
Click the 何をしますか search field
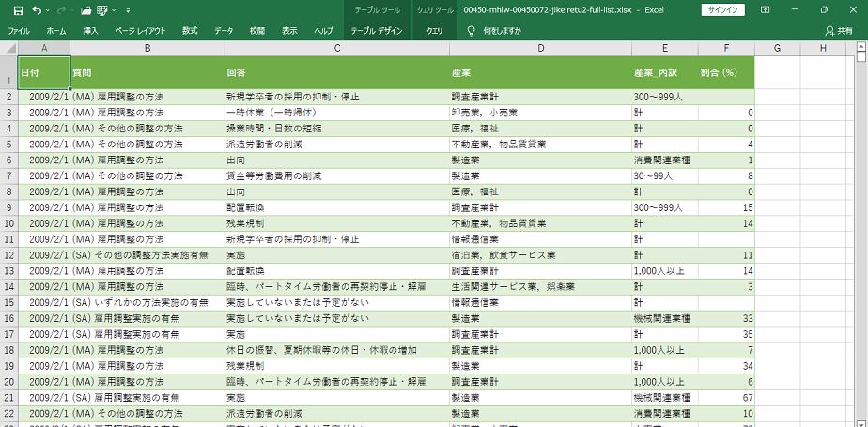[x=502, y=31]
